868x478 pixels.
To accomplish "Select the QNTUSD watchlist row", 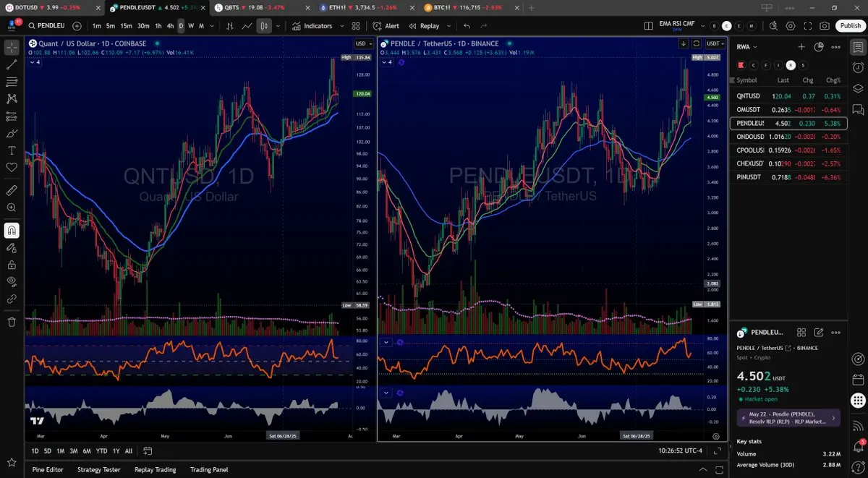I will click(x=788, y=96).
